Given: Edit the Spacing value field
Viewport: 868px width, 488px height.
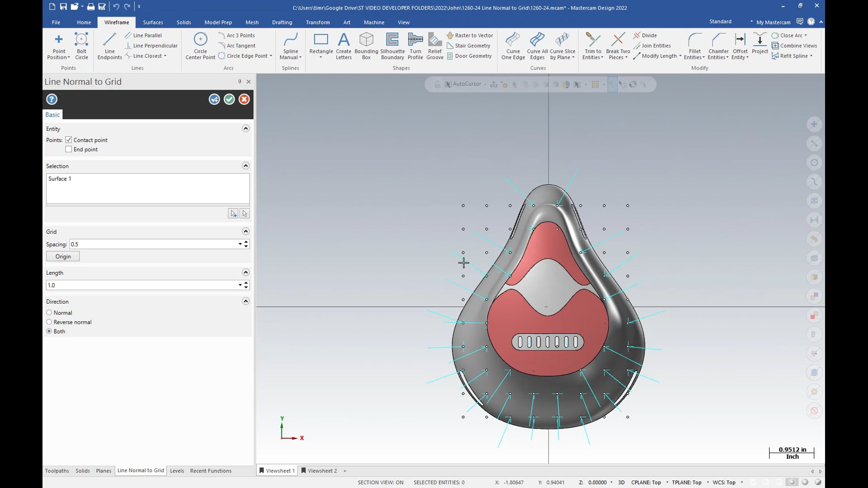Looking at the screenshot, I should 152,244.
